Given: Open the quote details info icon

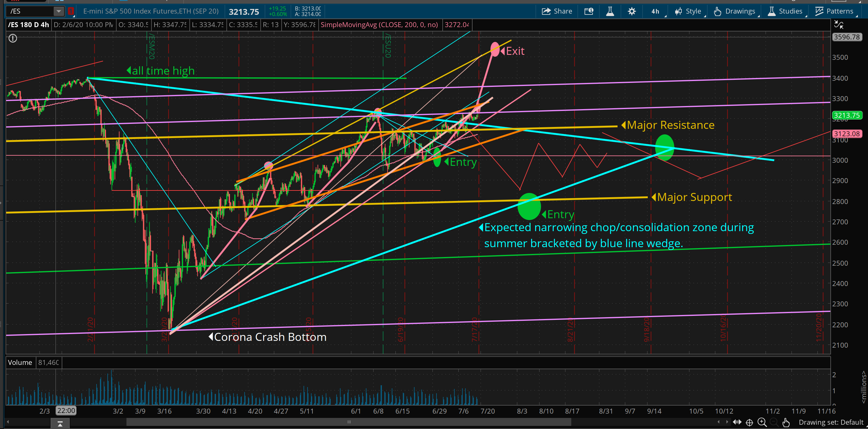Looking at the screenshot, I should click(589, 11).
